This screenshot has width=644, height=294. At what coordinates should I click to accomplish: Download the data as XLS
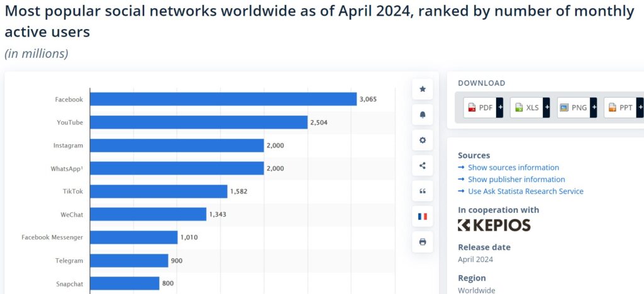coord(526,108)
